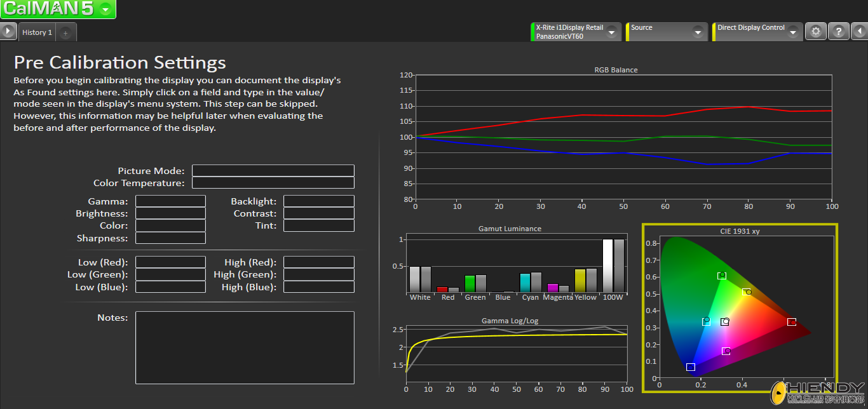Expand the X-Rite i1Display Retail meter dropdown
The image size is (868, 409).
pyautogui.click(x=611, y=32)
